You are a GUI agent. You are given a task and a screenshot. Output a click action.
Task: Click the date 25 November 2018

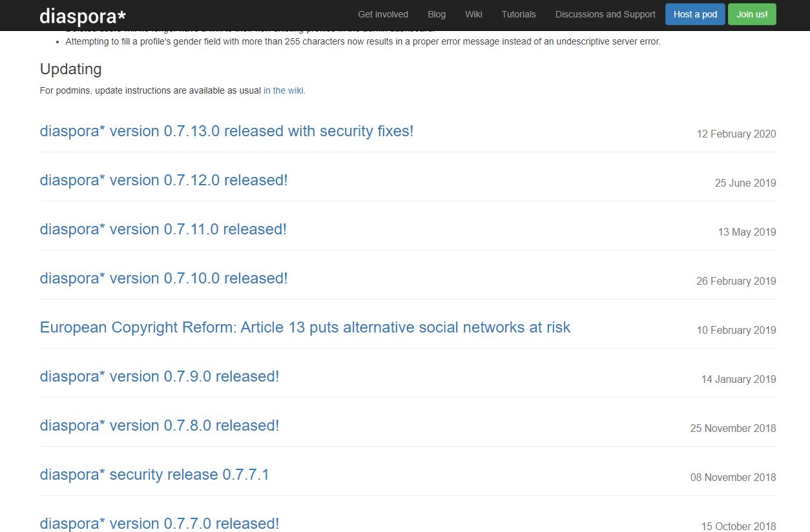point(733,428)
